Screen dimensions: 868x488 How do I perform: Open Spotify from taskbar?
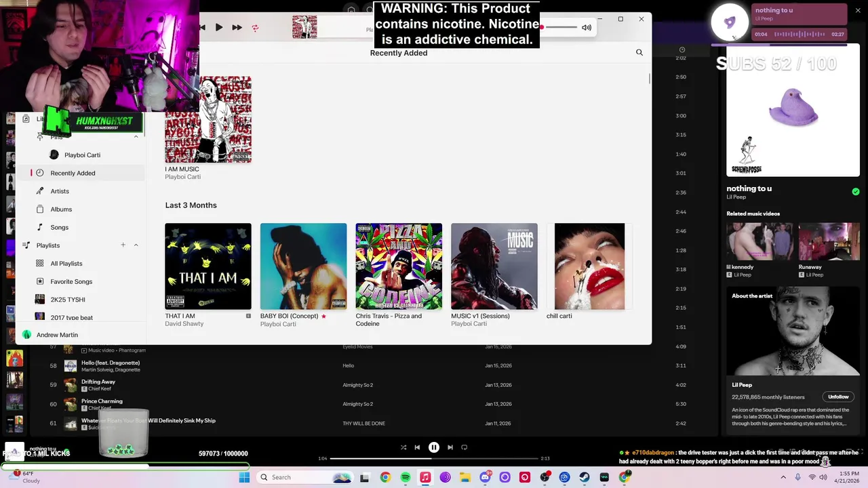[405, 477]
